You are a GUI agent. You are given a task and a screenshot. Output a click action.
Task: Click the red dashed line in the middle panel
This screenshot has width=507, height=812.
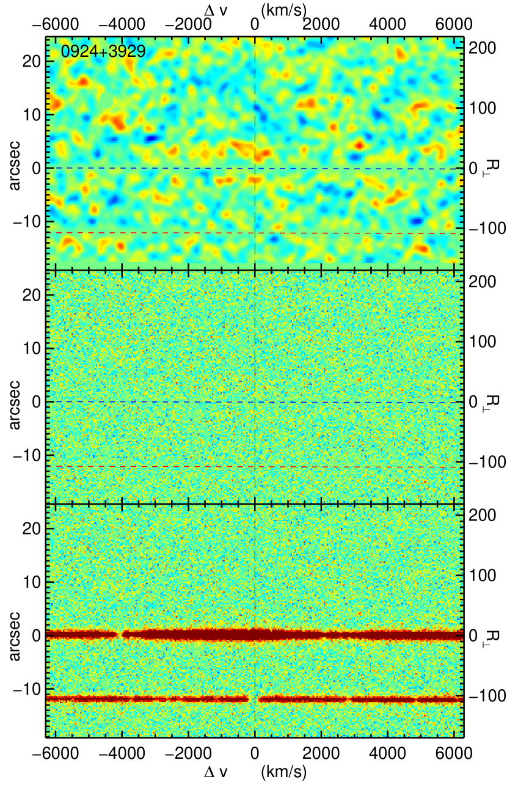point(255,467)
